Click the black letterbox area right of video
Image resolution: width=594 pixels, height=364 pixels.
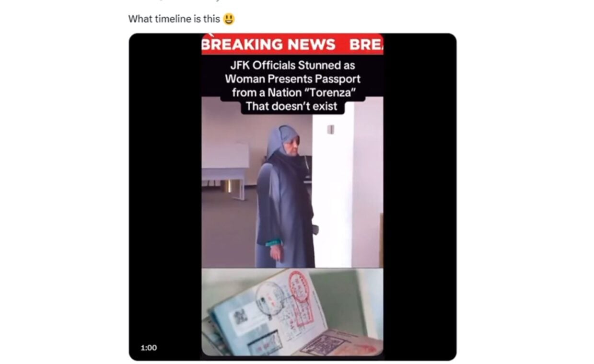tap(419, 196)
